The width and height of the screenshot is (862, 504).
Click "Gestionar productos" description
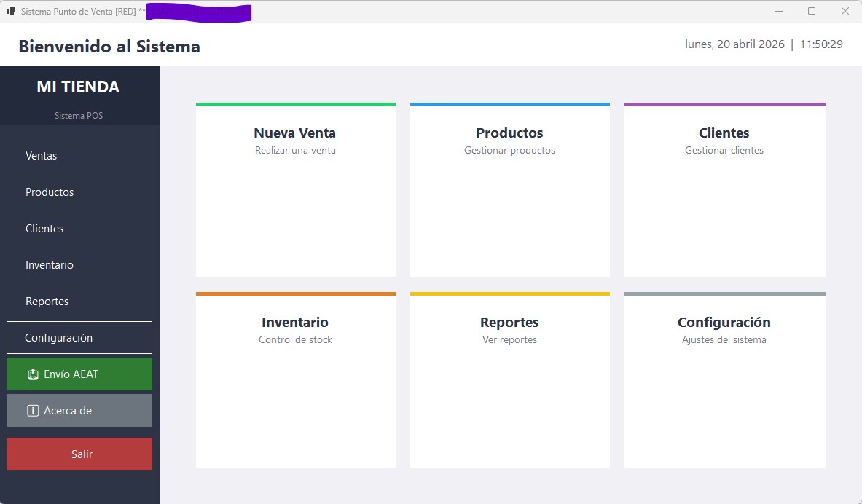tap(509, 150)
